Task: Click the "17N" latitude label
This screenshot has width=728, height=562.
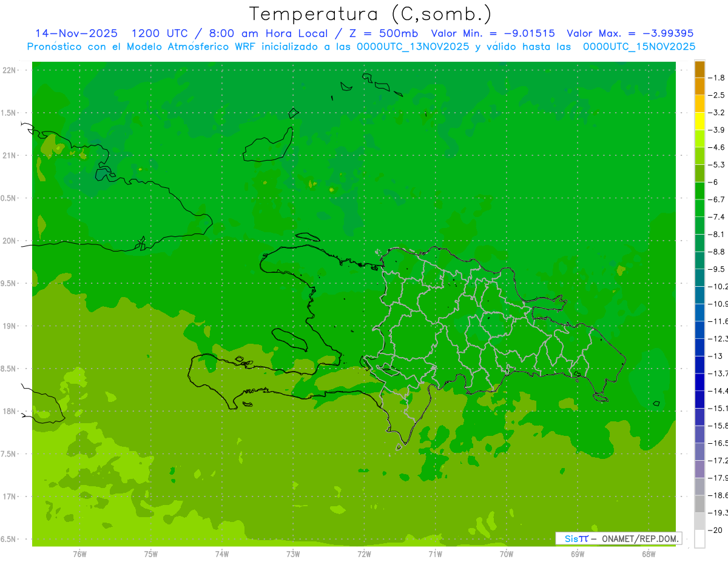Action: pos(10,497)
